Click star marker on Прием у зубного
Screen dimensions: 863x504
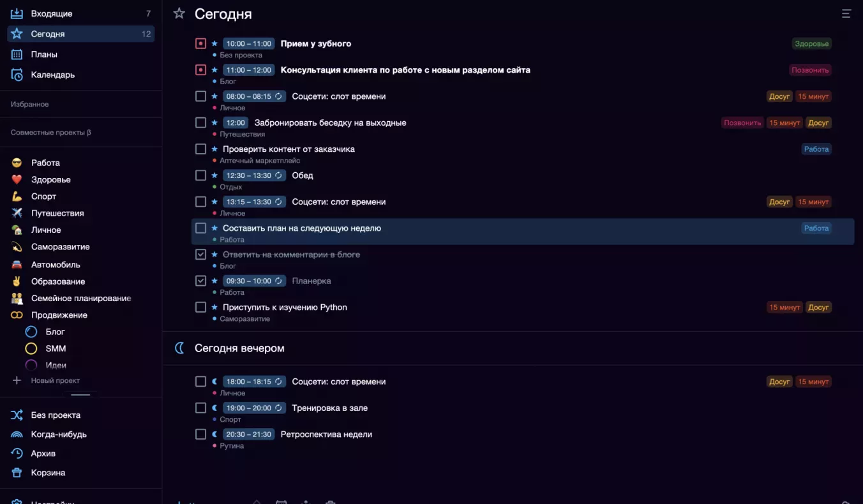214,43
